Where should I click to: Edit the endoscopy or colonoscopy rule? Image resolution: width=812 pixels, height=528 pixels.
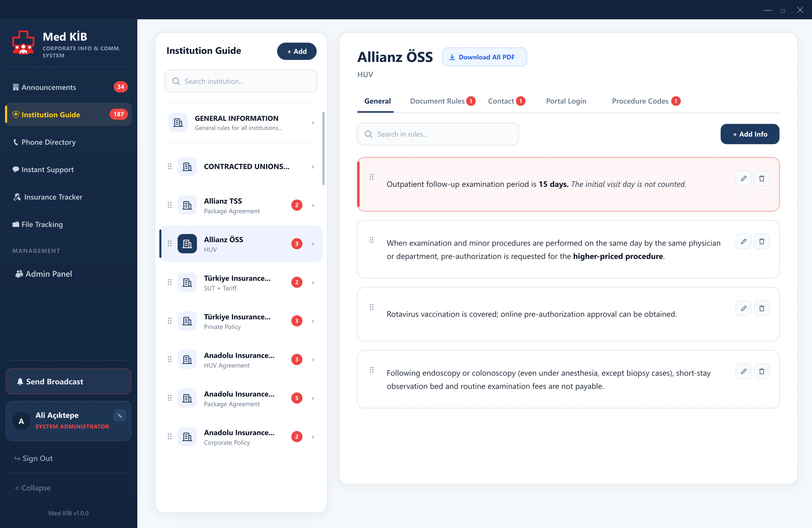click(x=743, y=371)
